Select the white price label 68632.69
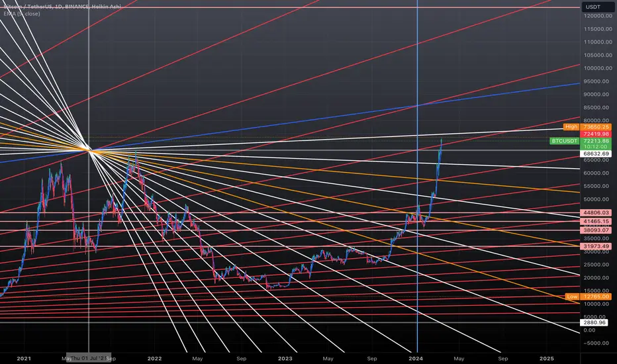The height and width of the screenshot is (364, 617). (596, 154)
